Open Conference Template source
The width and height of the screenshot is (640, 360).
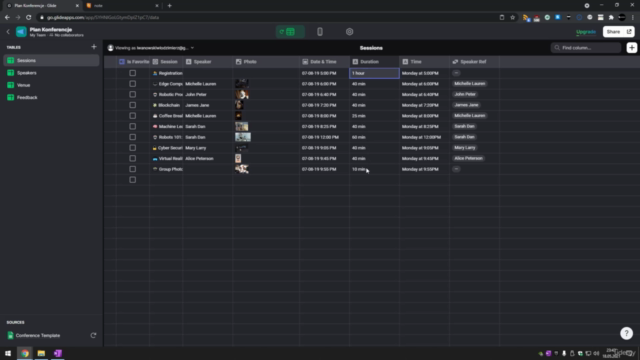[x=38, y=336]
